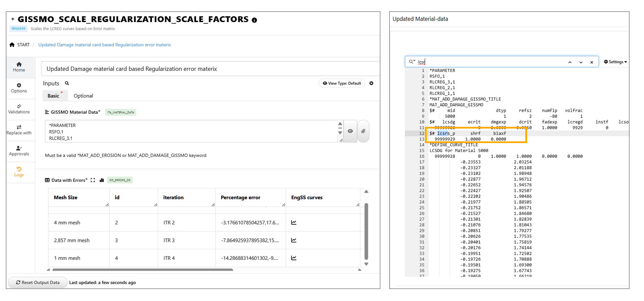644x301 pixels.
Task: Open Validations in the sidebar
Action: [19, 109]
